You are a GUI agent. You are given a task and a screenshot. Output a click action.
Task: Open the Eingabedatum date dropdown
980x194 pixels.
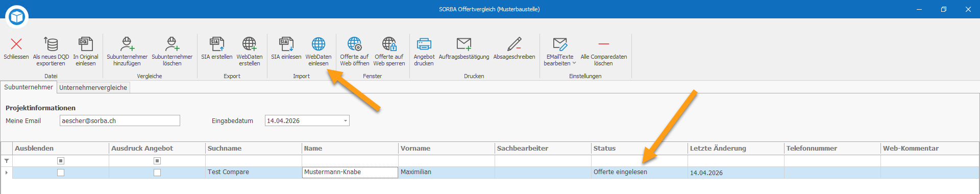(346, 121)
